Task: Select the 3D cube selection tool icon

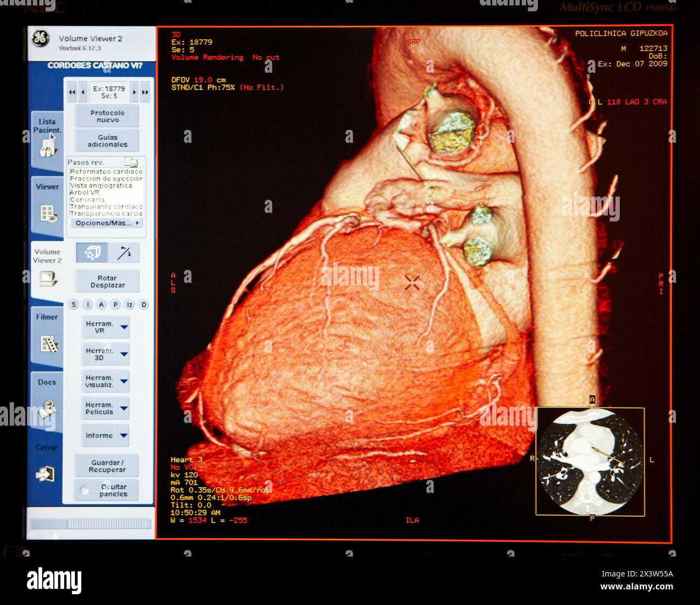Action: (92, 252)
